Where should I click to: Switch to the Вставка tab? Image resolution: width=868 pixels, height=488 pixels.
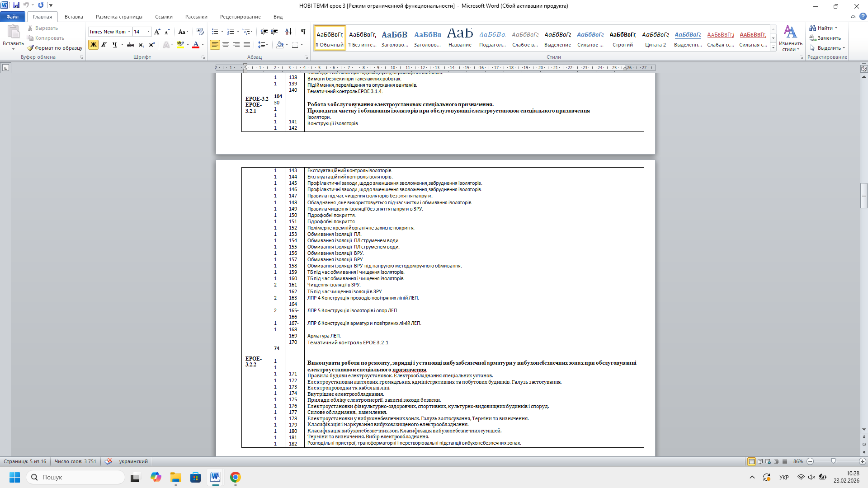pyautogui.click(x=74, y=17)
